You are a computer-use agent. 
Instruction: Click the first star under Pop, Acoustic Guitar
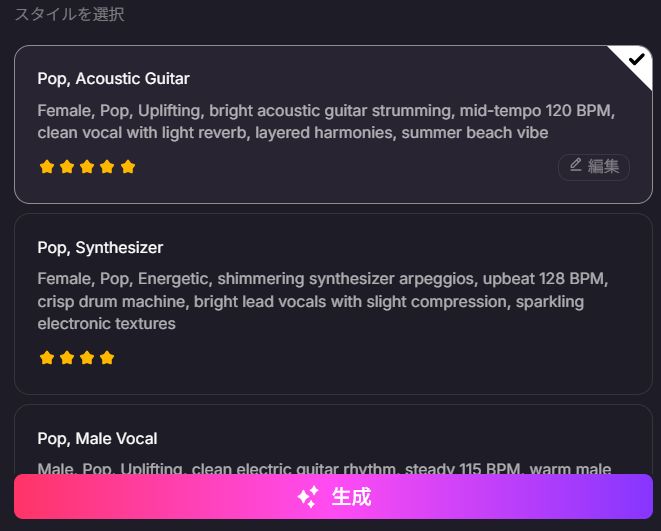point(46,167)
